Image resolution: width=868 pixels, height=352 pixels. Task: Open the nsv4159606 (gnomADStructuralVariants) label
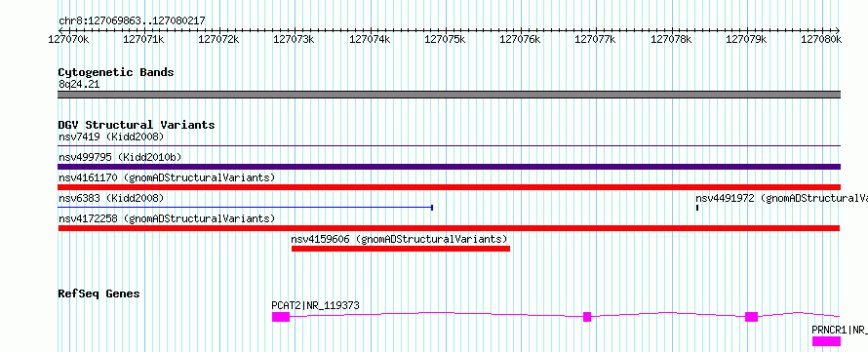(399, 239)
